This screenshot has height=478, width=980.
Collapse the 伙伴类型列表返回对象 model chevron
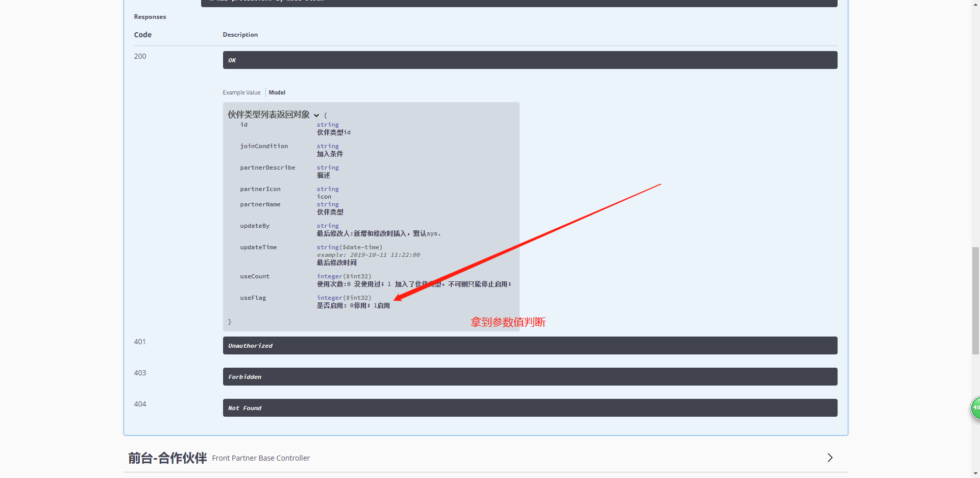(316, 115)
